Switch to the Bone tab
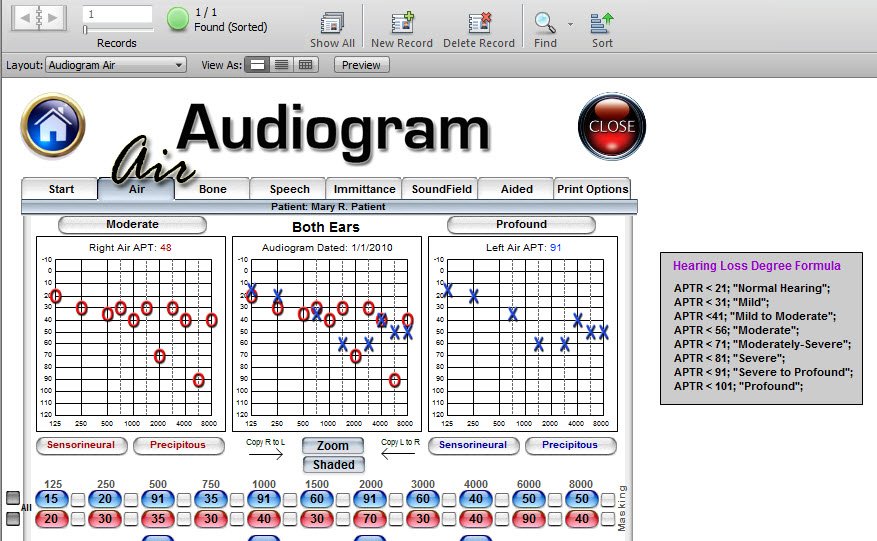This screenshot has height=541, width=877. coord(213,189)
